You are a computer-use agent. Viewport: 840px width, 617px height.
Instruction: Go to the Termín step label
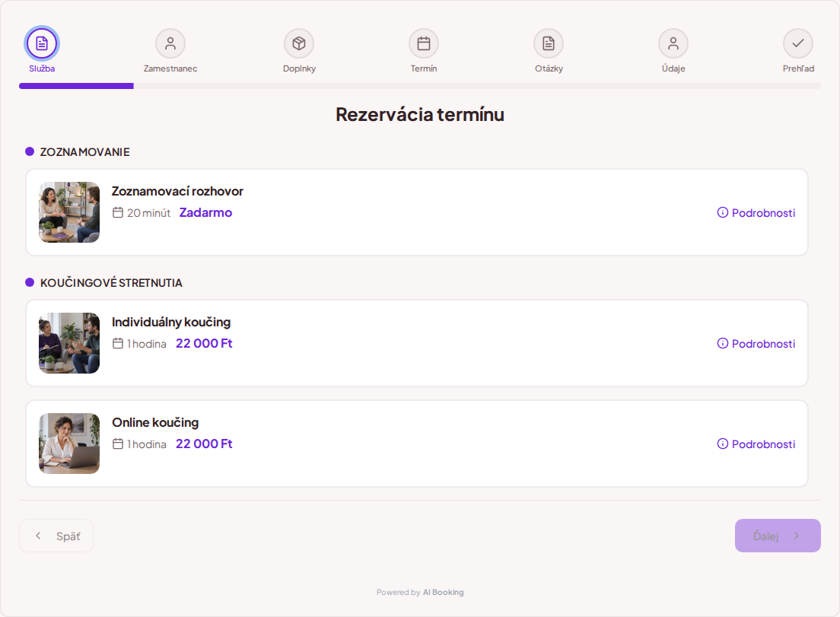click(424, 68)
